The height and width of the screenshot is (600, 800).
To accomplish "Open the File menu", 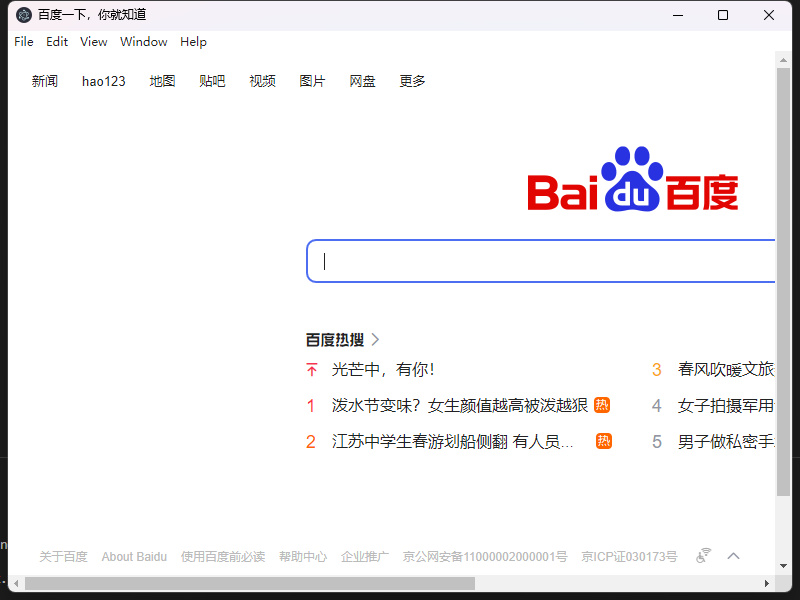I will (23, 42).
